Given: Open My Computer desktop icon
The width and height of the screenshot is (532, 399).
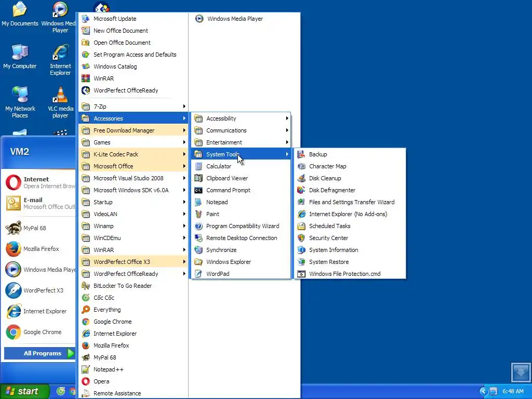Looking at the screenshot, I should coord(20,56).
